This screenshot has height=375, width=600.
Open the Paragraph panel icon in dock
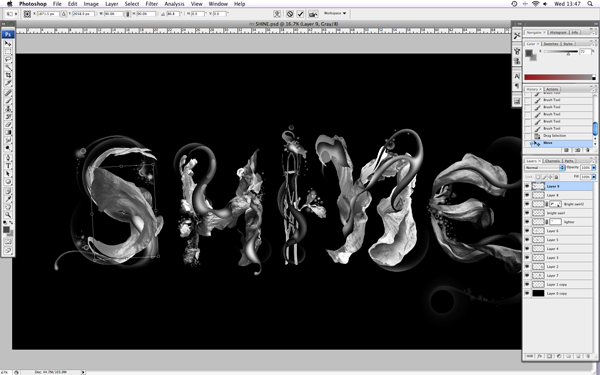point(517,86)
